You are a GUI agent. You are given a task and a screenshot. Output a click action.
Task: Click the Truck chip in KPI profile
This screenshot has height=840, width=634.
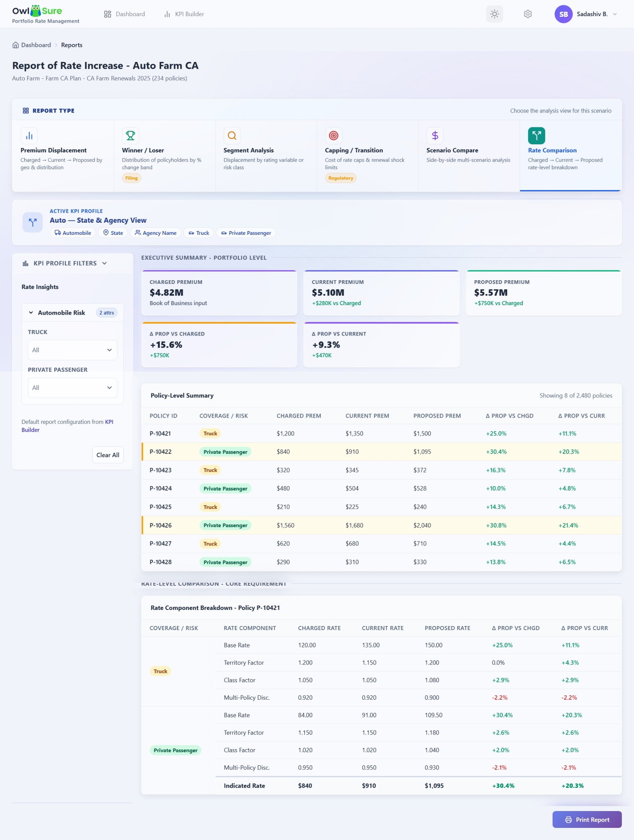pos(199,233)
